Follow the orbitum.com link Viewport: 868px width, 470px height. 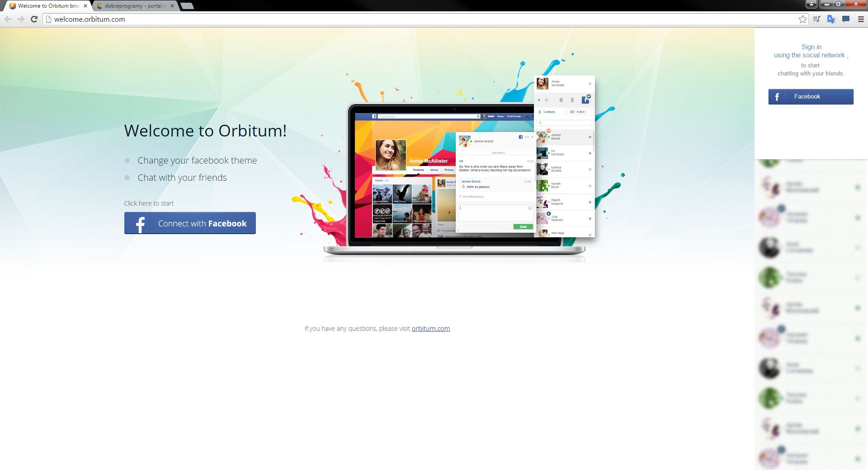coord(430,329)
